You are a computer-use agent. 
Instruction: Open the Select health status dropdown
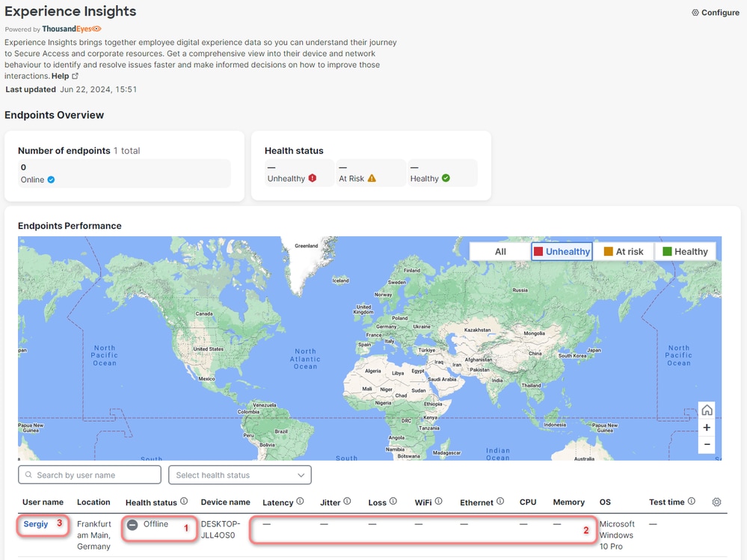pyautogui.click(x=239, y=475)
